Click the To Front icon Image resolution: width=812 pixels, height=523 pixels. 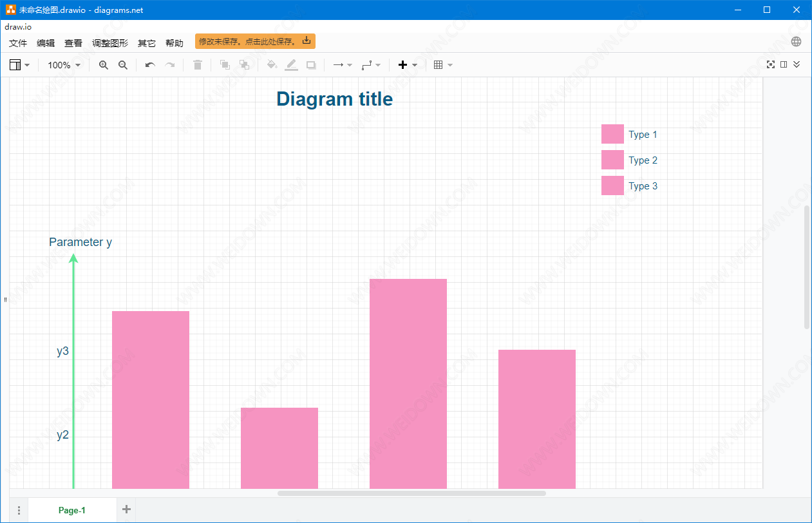click(x=225, y=65)
